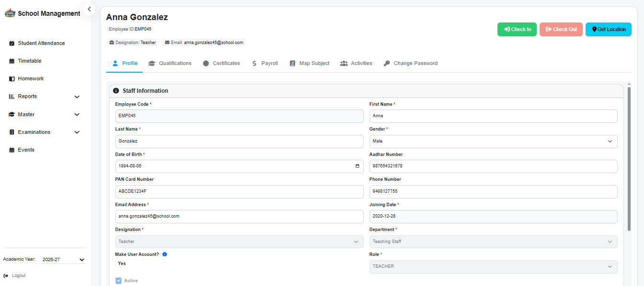Click the graduation cap icon on Qualifications
644x286 pixels.
152,63
